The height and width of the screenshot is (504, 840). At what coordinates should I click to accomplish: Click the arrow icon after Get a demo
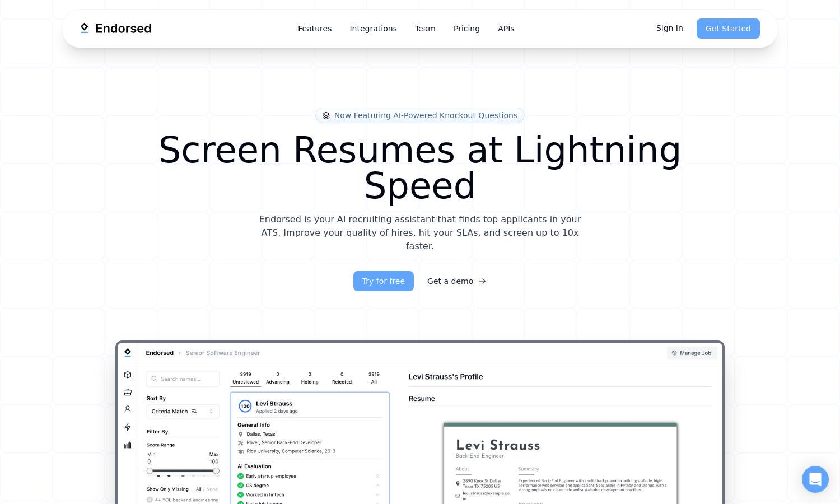[482, 281]
